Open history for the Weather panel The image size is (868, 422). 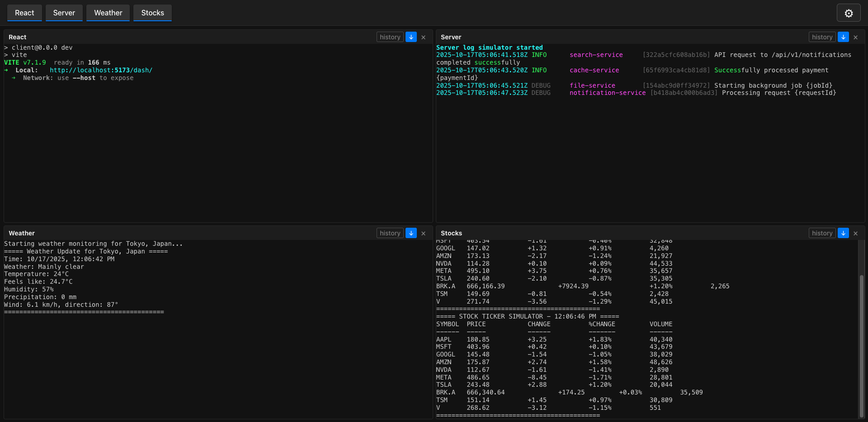[x=390, y=233]
